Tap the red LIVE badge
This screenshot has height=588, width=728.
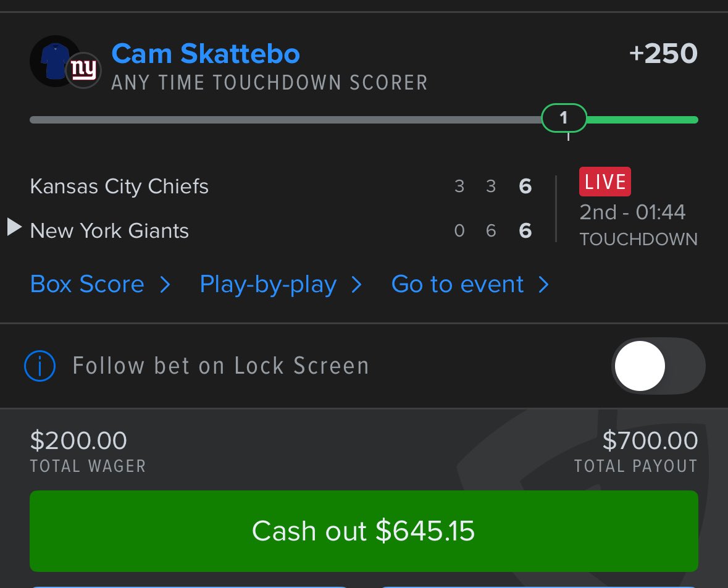click(605, 182)
